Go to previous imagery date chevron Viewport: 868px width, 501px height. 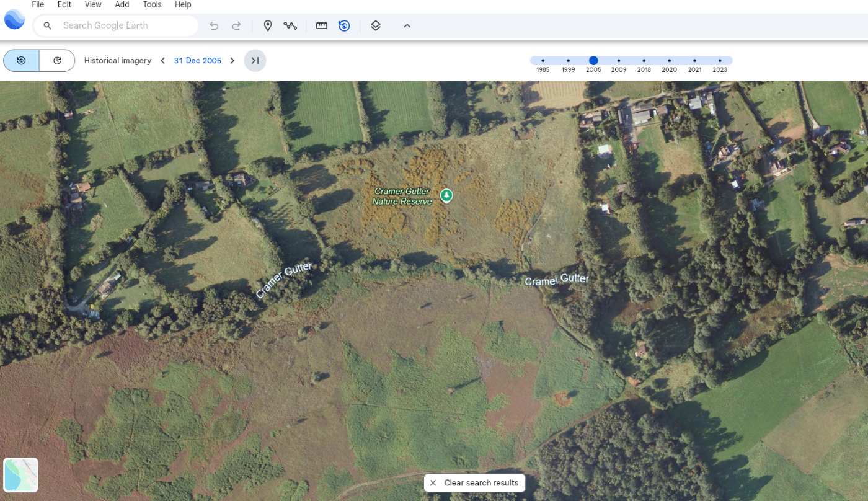tap(162, 61)
